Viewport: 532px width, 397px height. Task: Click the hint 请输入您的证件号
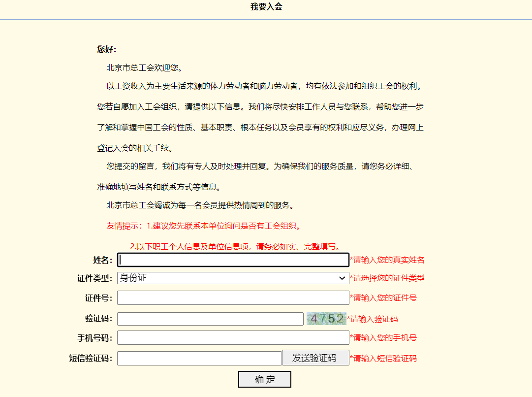pos(383,298)
